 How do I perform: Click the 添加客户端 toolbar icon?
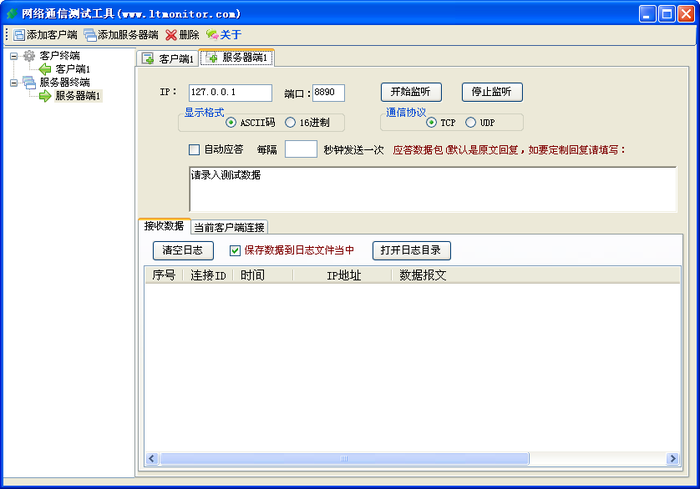pos(19,35)
